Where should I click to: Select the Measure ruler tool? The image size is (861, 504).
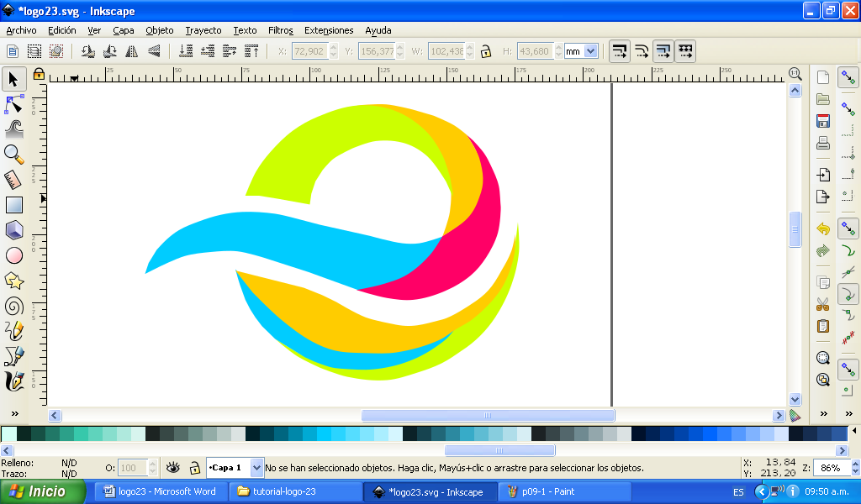13,179
